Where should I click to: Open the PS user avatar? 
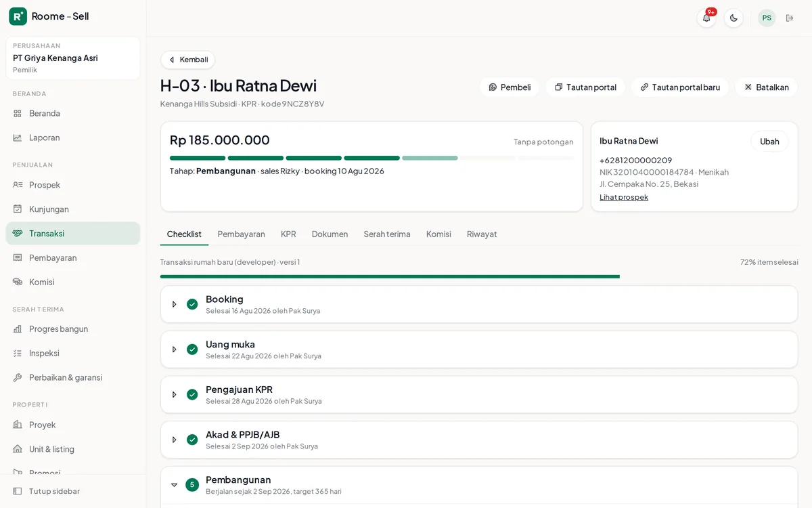coord(767,18)
